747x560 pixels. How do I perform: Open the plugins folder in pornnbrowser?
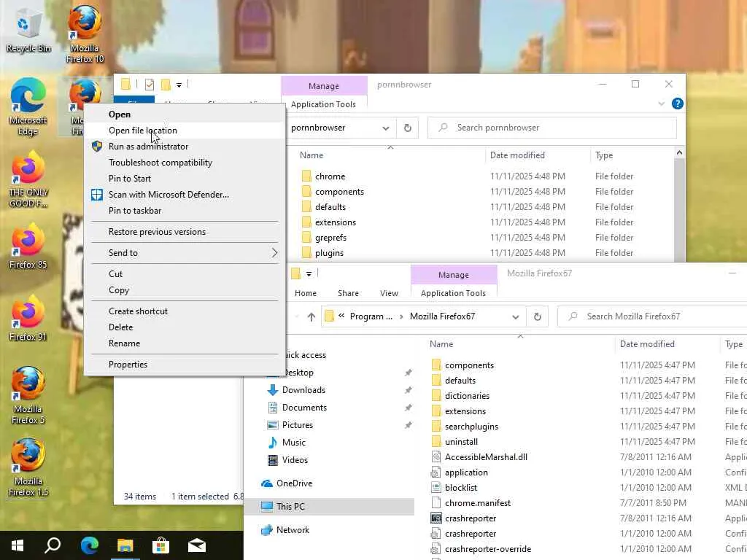click(x=329, y=253)
